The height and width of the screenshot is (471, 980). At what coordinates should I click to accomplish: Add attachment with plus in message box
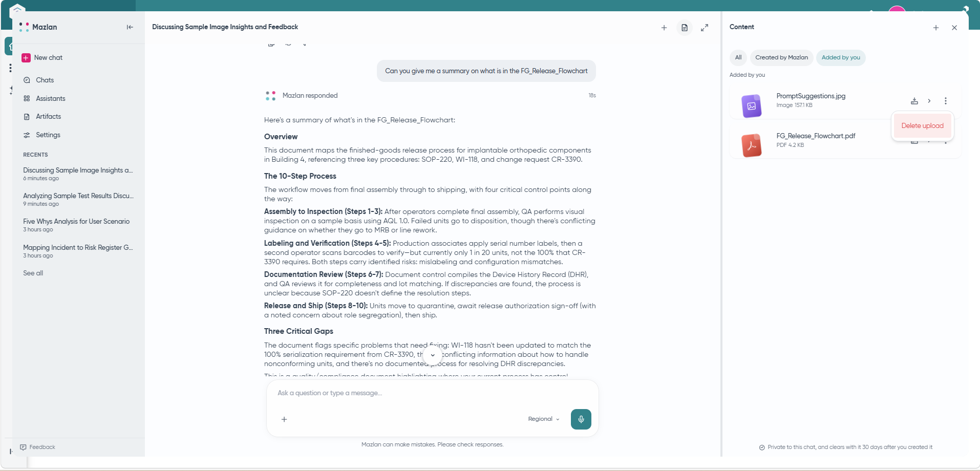[x=284, y=419]
